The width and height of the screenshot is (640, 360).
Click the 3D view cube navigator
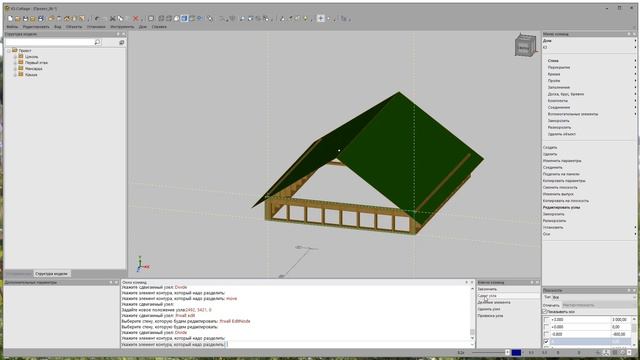click(x=525, y=45)
